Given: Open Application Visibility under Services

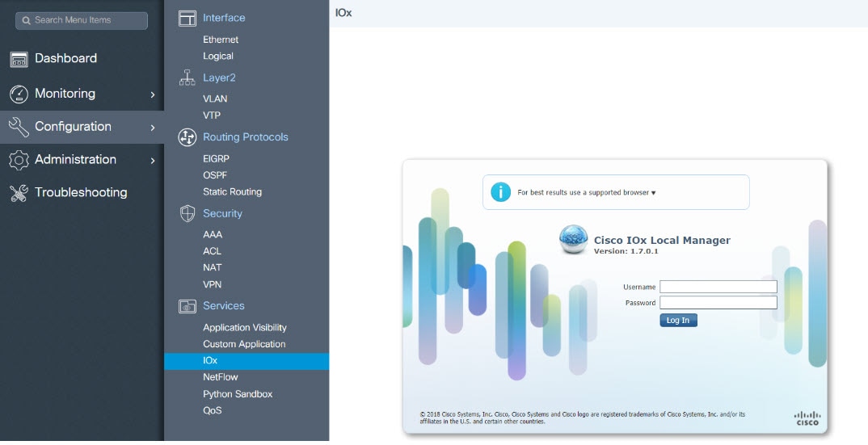Looking at the screenshot, I should tap(245, 328).
